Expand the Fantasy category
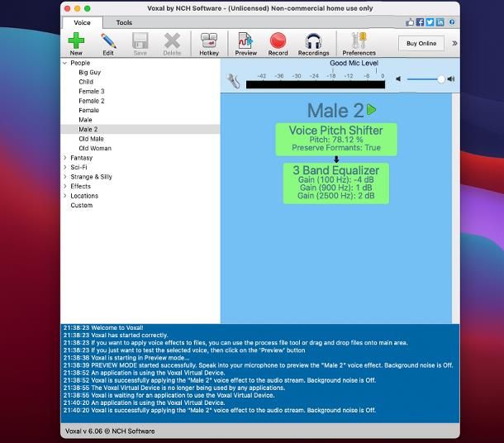504x443 pixels. click(65, 158)
